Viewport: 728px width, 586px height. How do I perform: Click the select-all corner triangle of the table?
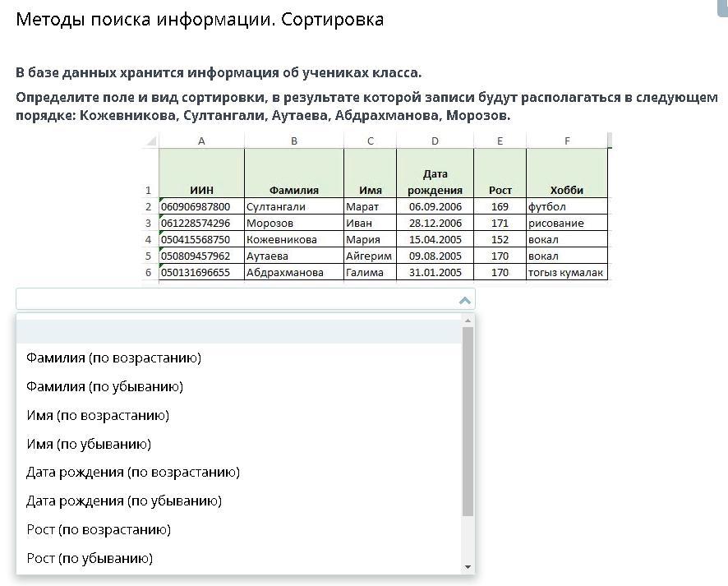pyautogui.click(x=151, y=141)
